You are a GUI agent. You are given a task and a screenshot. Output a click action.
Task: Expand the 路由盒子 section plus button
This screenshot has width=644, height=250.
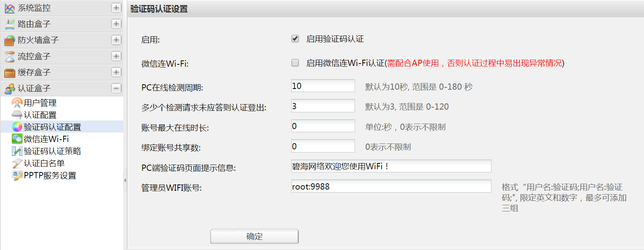(116, 24)
